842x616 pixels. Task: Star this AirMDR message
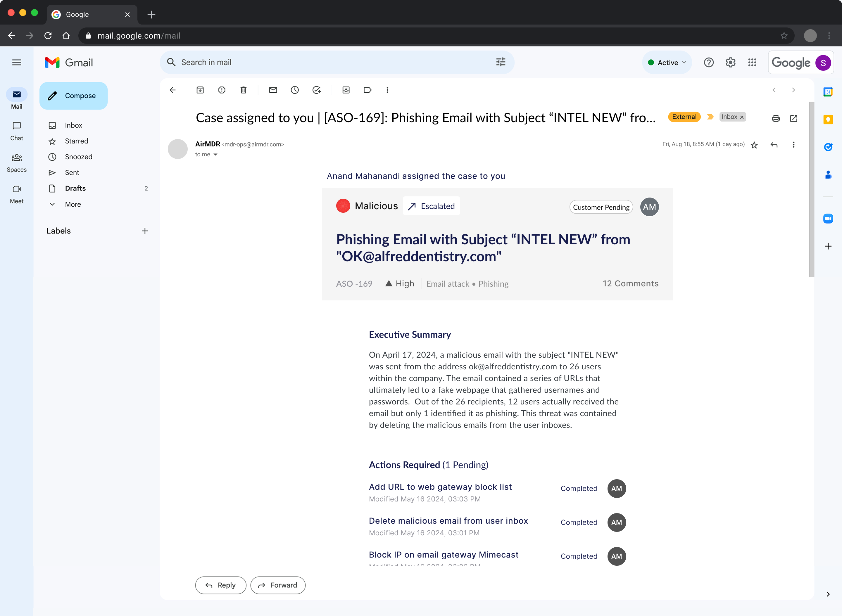coord(754,145)
